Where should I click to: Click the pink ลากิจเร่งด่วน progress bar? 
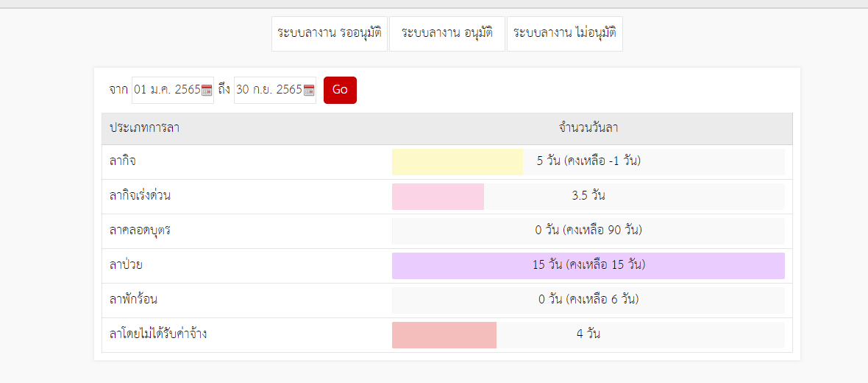click(438, 196)
